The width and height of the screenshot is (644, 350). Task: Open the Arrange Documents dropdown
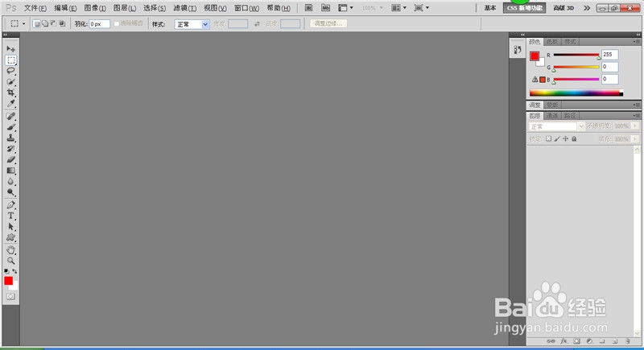point(398,8)
